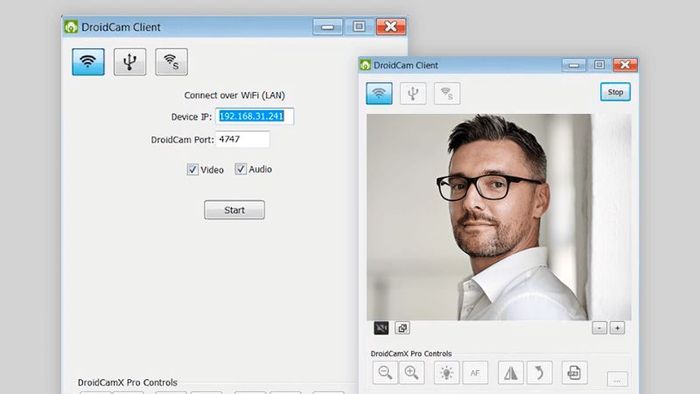The width and height of the screenshot is (700, 394).
Task: Close the left DroidCam Client window
Action: (x=391, y=27)
